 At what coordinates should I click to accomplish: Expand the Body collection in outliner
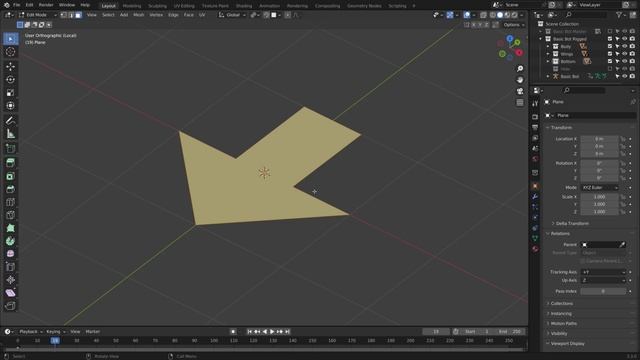(x=548, y=47)
